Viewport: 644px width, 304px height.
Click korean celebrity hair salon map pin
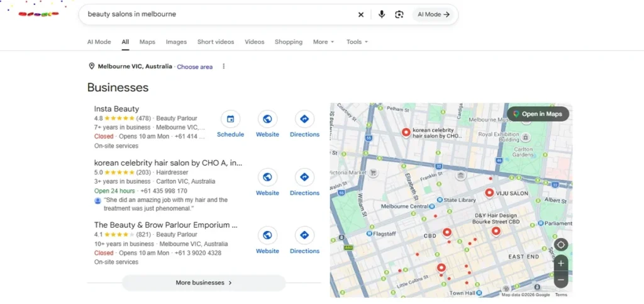406,132
